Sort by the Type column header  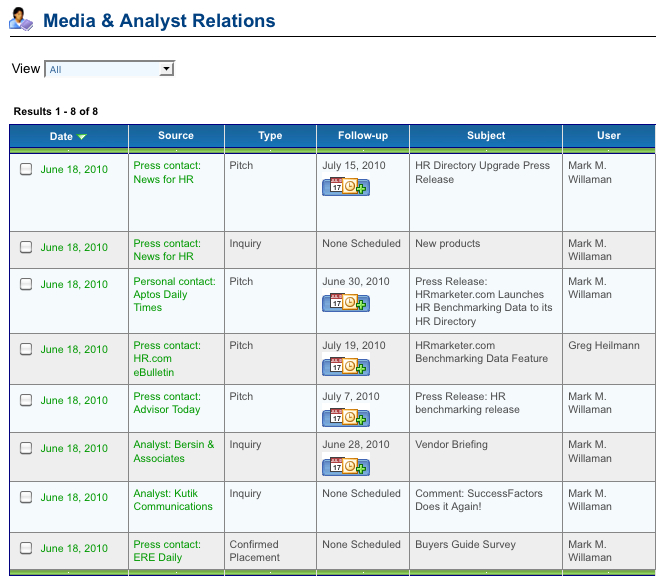[270, 136]
